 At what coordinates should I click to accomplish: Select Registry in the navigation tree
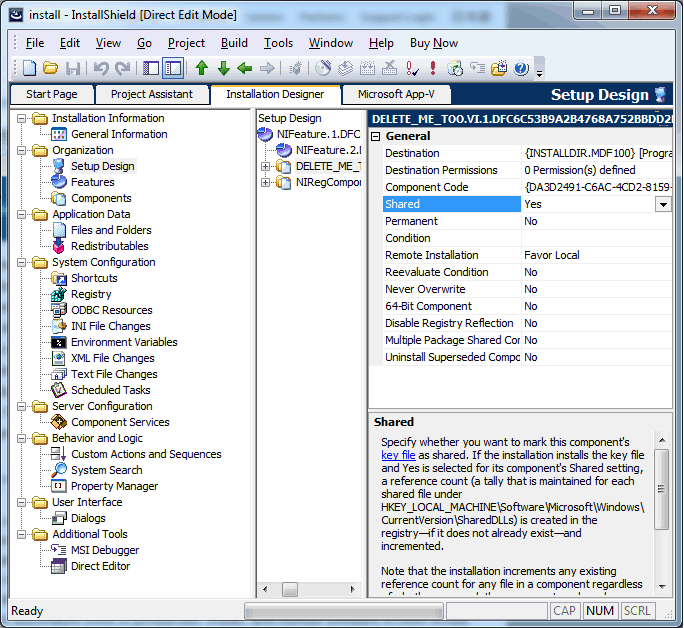[91, 294]
